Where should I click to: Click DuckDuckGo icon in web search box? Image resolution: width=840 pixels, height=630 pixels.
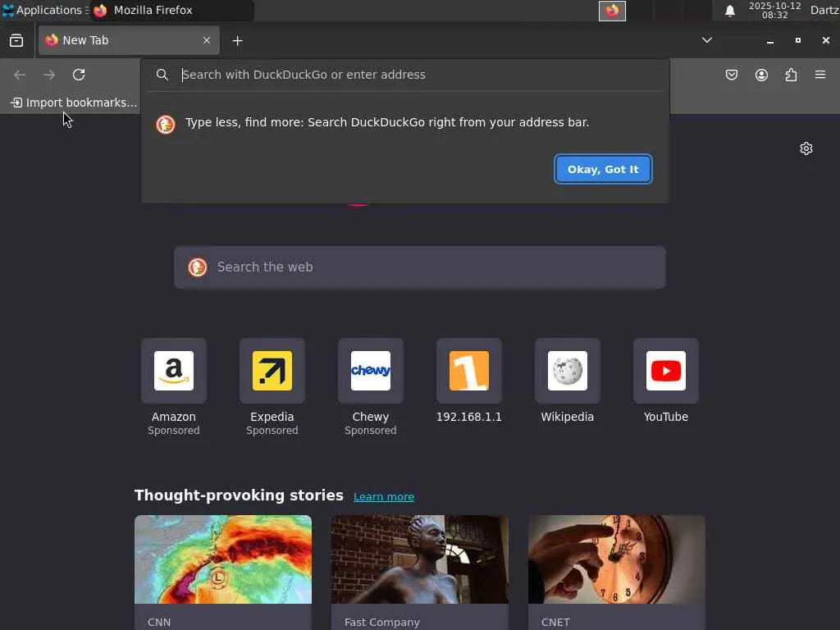(198, 267)
